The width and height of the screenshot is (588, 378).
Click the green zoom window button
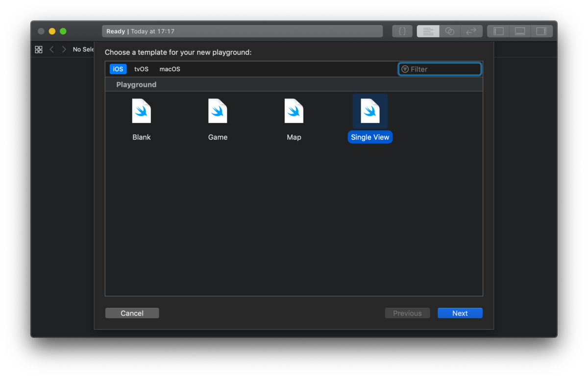click(63, 31)
